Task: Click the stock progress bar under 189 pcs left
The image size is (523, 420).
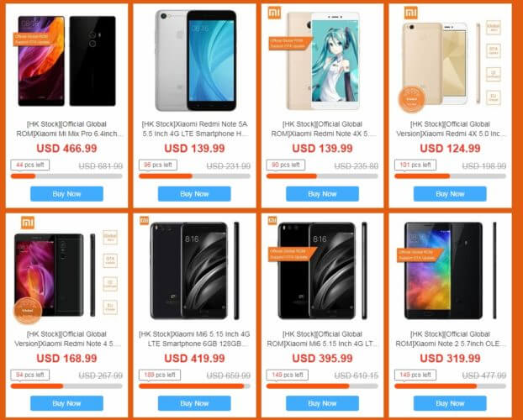Action: tap(194, 386)
